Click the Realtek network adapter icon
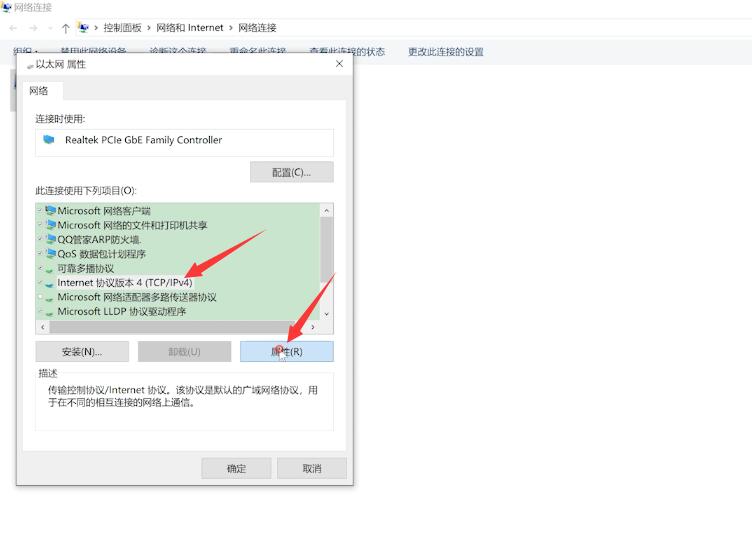The width and height of the screenshot is (752, 551). point(49,140)
